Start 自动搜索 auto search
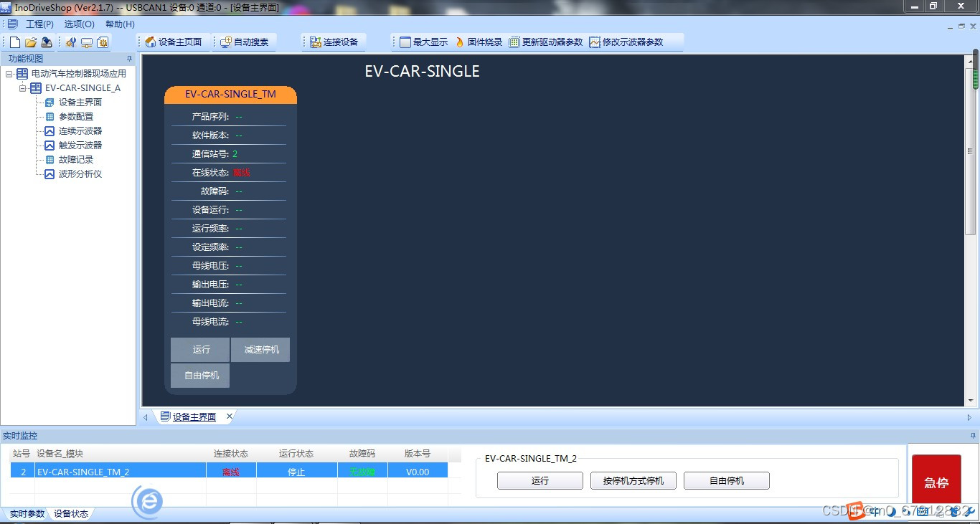This screenshot has height=524, width=980. [244, 42]
